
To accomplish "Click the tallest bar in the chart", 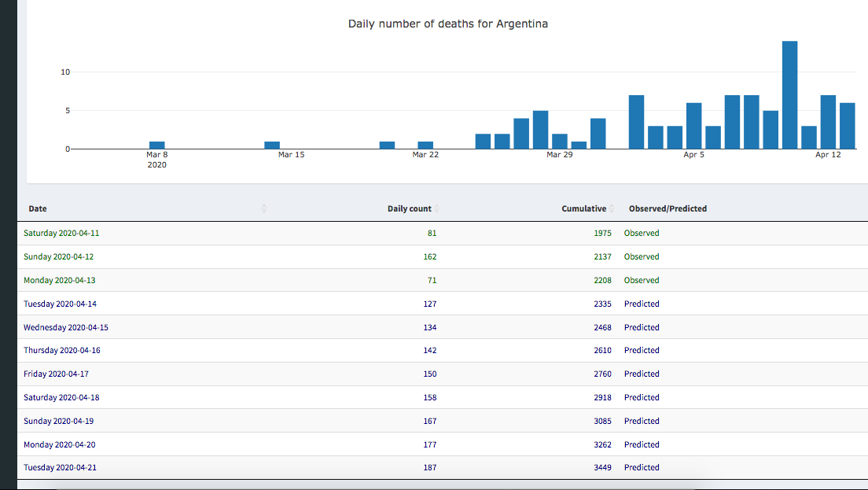I will 789,94.
